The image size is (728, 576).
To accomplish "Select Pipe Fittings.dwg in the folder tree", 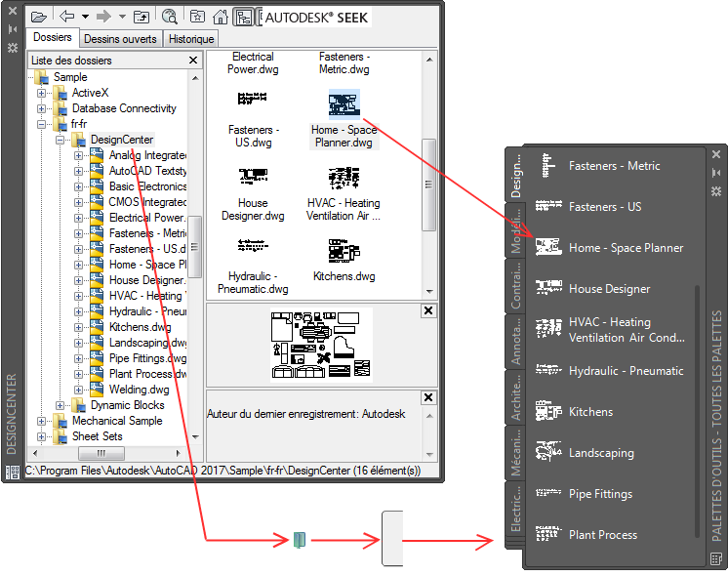I will click(x=147, y=358).
